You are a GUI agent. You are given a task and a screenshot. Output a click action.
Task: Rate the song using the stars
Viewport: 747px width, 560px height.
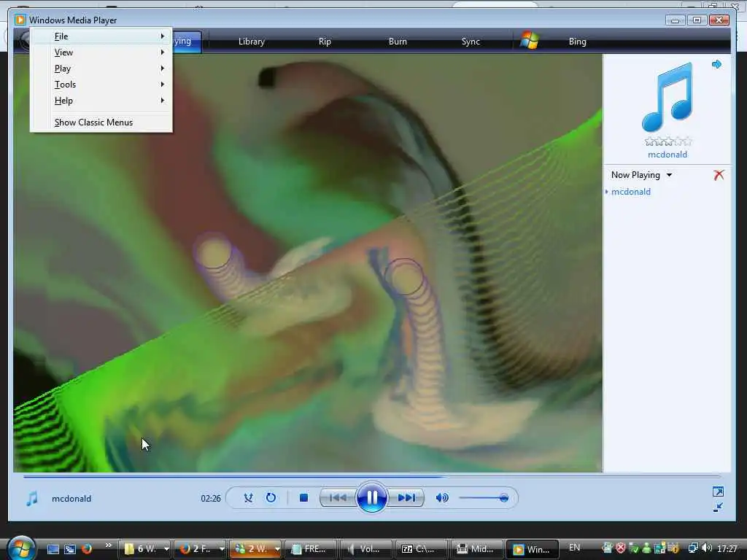click(x=668, y=141)
